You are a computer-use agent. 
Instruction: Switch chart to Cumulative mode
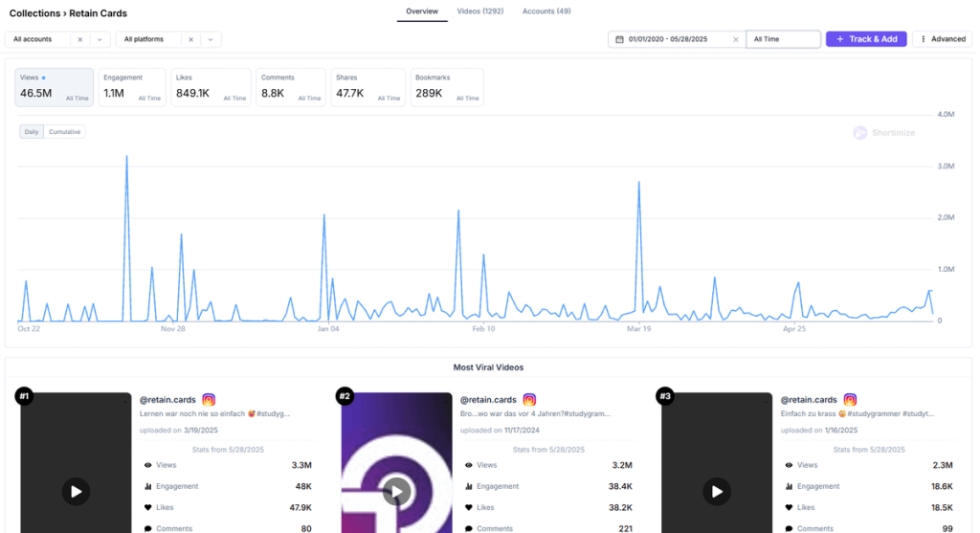(x=65, y=132)
